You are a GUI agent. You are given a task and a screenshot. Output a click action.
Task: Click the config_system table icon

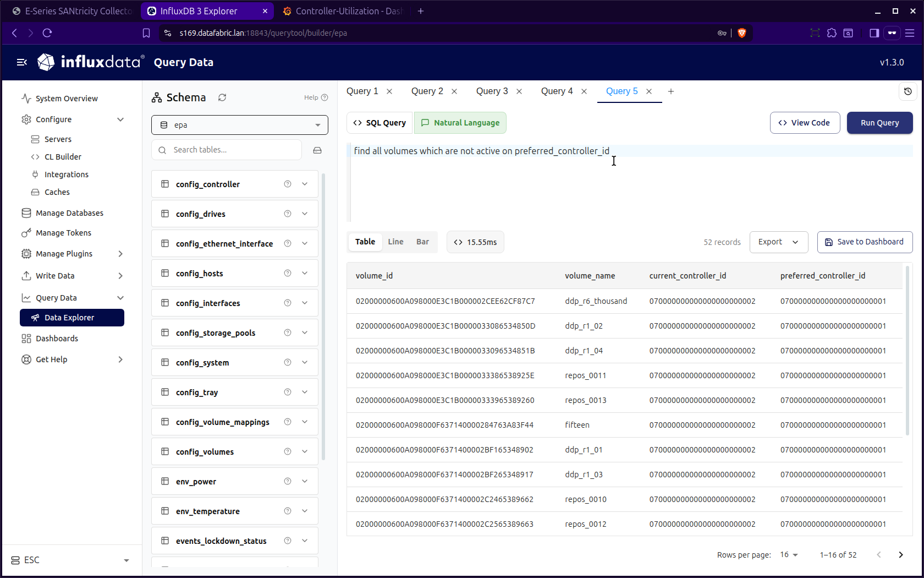pyautogui.click(x=165, y=362)
